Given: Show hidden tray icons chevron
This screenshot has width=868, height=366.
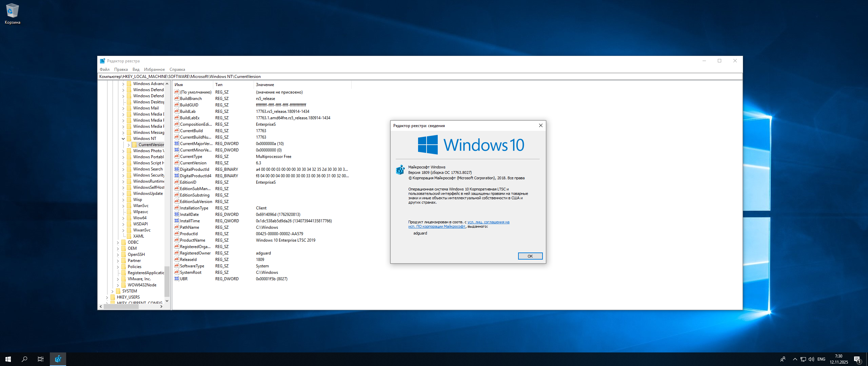Looking at the screenshot, I should coord(795,359).
